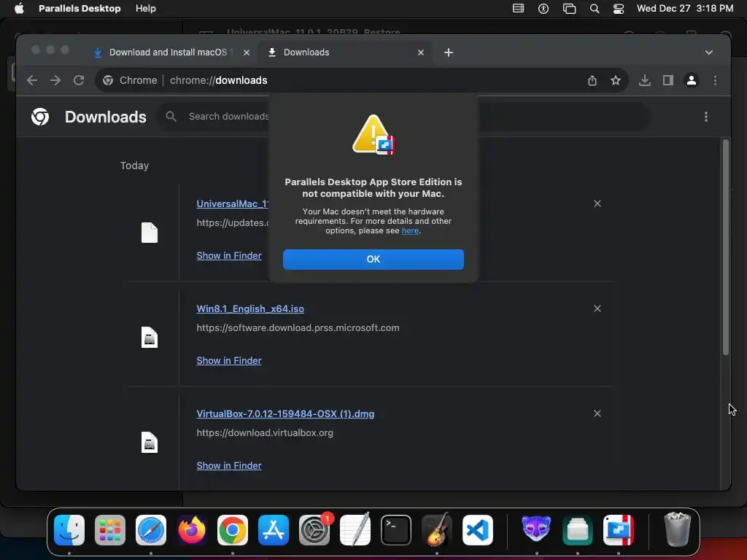Viewport: 747px width, 560px height.
Task: Click the VirtualBox dmg file icon
Action: [149, 443]
